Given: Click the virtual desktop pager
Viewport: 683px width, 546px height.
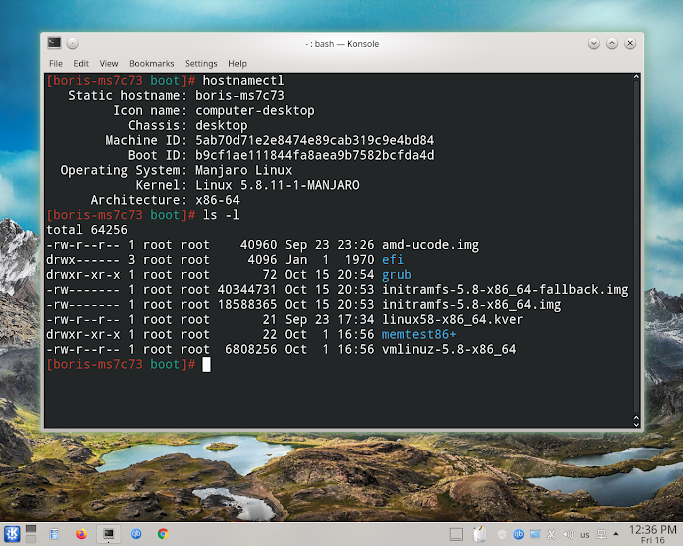Looking at the screenshot, I should click(31, 534).
